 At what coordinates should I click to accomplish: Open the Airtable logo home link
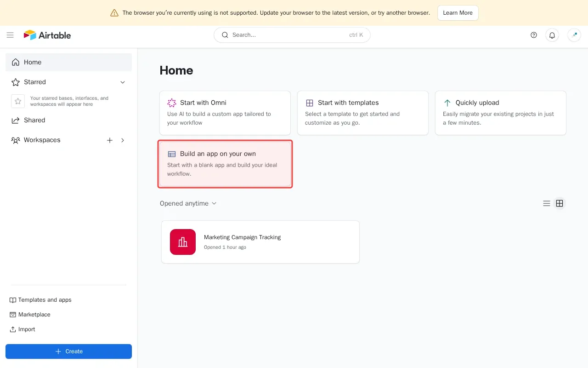(x=47, y=35)
